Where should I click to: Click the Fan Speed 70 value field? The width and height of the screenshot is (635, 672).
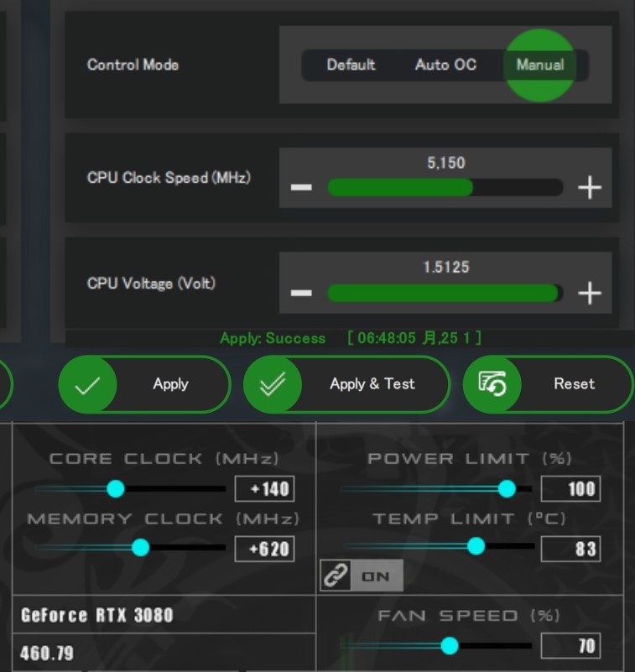pos(570,645)
